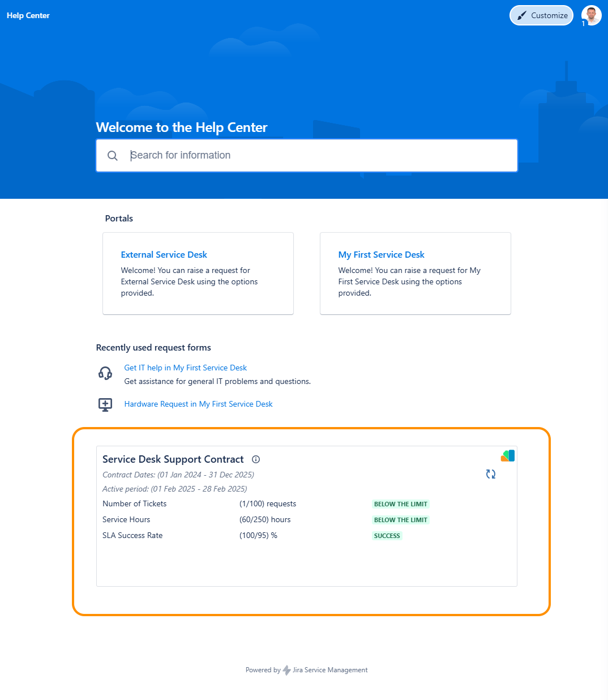
Task: Open the External Service Desk portal
Action: [x=164, y=255]
